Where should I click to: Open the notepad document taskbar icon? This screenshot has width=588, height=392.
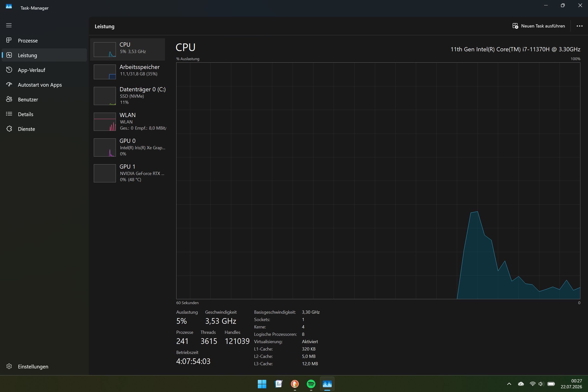pos(278,384)
